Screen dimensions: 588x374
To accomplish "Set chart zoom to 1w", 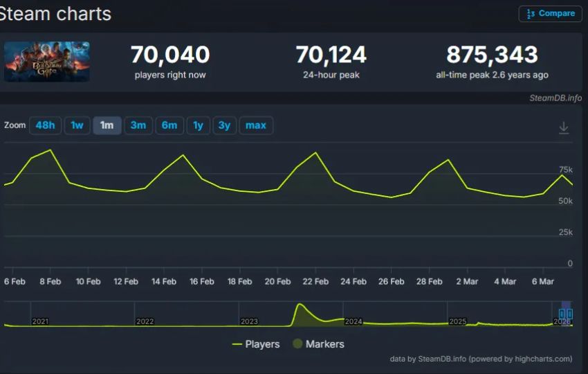I will pos(77,125).
